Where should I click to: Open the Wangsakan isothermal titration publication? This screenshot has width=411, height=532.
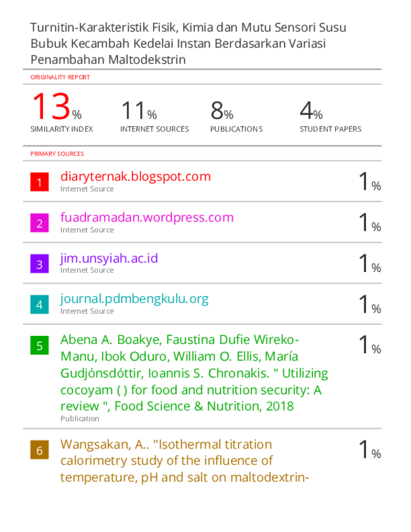[x=185, y=461]
